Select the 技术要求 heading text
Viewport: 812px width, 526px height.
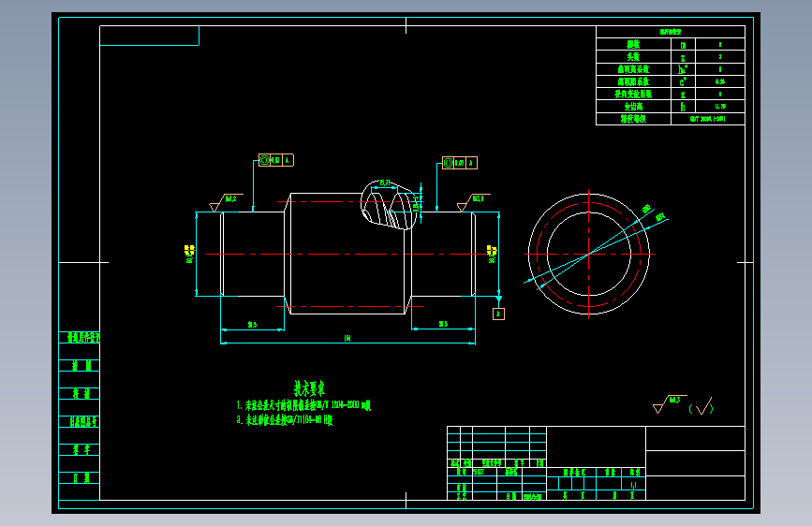pyautogui.click(x=310, y=388)
